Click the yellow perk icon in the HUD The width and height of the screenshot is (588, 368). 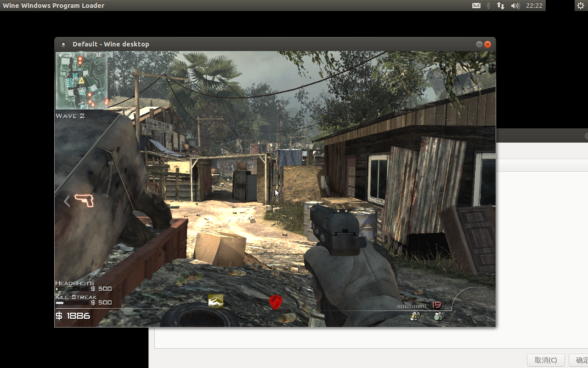click(x=216, y=301)
